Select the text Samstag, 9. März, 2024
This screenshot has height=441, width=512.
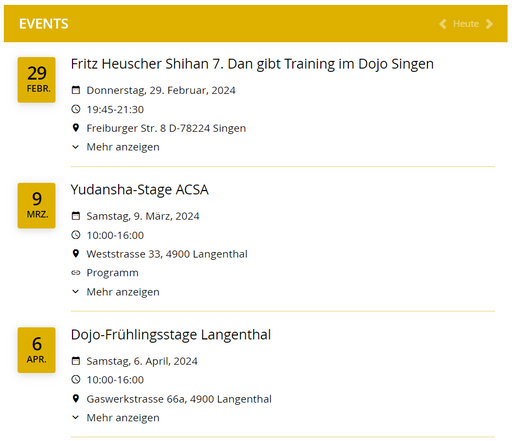click(143, 216)
